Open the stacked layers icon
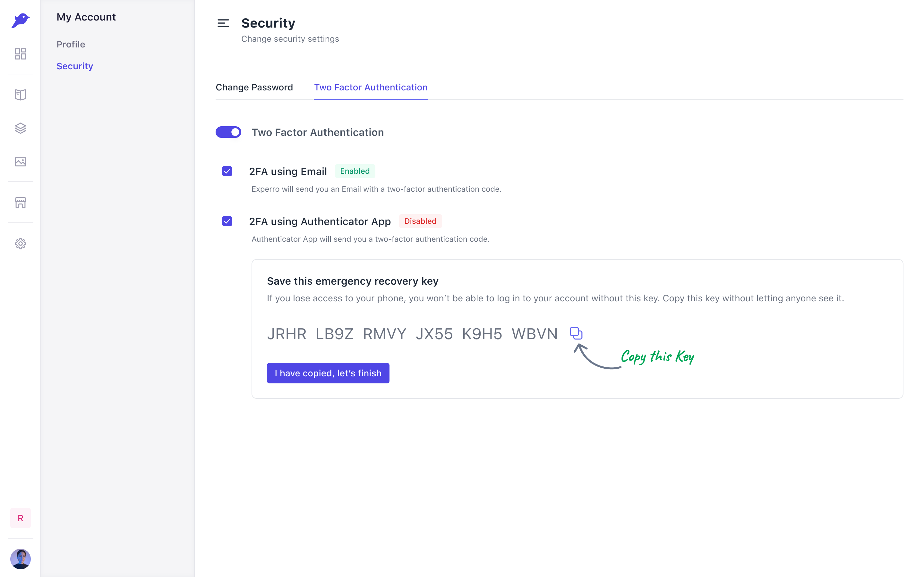The height and width of the screenshot is (577, 924). (20, 128)
